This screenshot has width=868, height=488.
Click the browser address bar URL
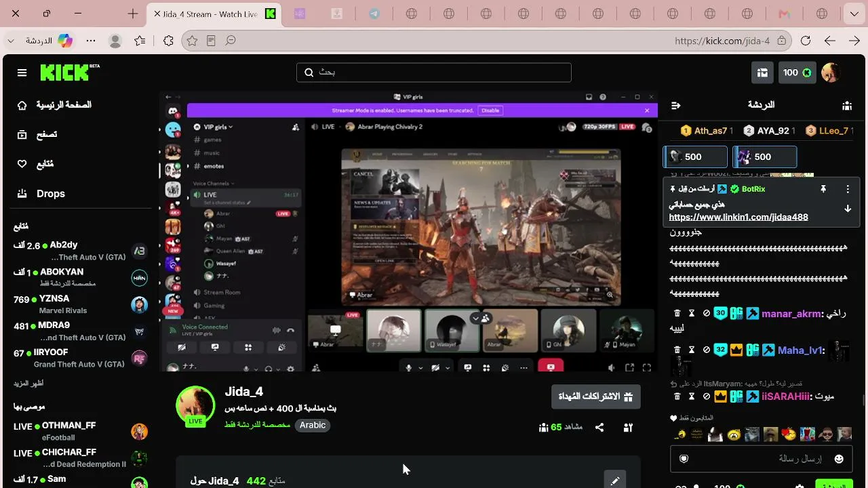tap(722, 41)
